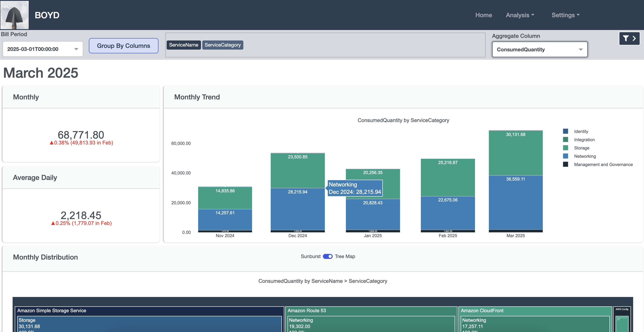The height and width of the screenshot is (332, 644).
Task: Expand the Aggregate Column ConsumedQuantity dropdown
Action: pos(539,50)
